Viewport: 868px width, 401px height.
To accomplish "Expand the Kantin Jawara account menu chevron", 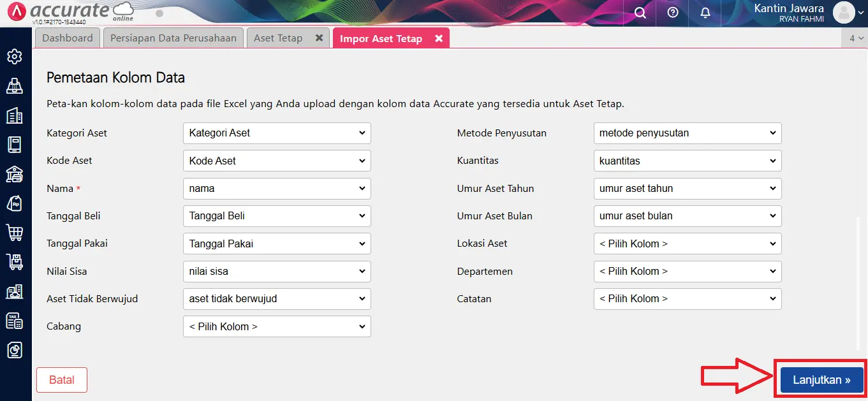I will coord(861,12).
